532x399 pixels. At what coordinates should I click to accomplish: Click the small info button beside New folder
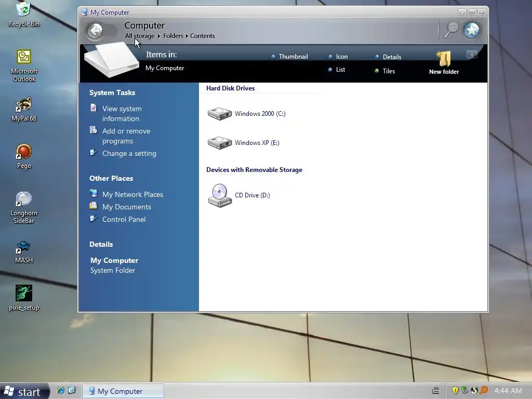coord(472,54)
